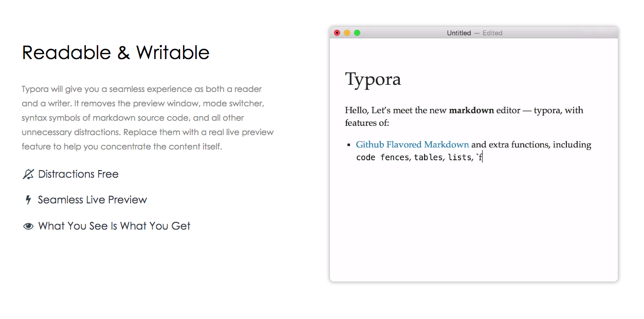Screen dimensions: 644x319
Task: Click the Seamless Live Preview lightning icon
Action: (x=28, y=200)
